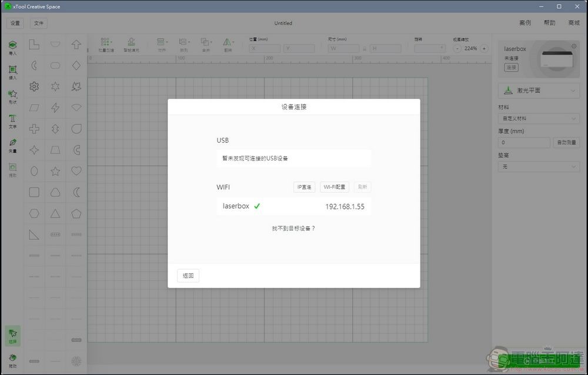The height and width of the screenshot is (375, 588).
Task: Click the H height input field
Action: point(385,48)
